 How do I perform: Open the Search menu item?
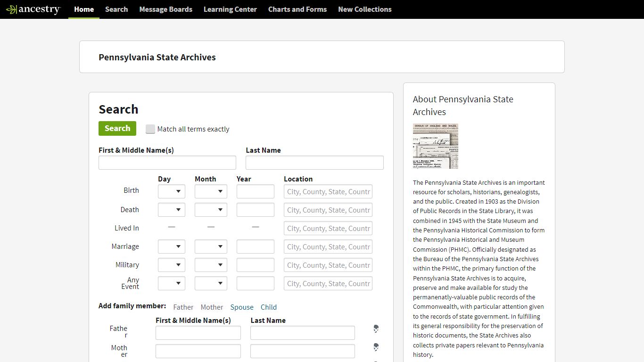pos(116,9)
